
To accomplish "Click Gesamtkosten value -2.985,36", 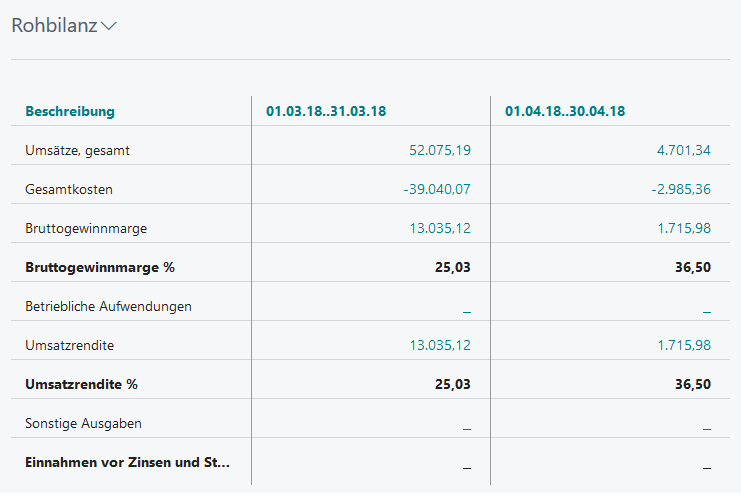I will [x=678, y=190].
